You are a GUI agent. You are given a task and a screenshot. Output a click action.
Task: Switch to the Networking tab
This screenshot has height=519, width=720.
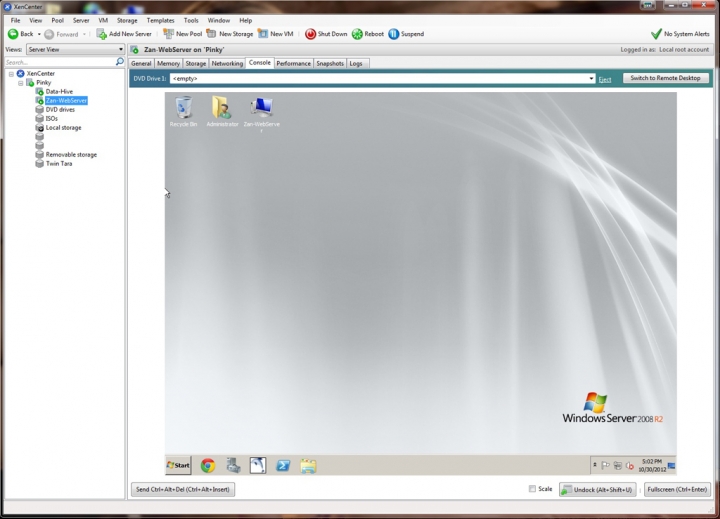click(x=227, y=64)
